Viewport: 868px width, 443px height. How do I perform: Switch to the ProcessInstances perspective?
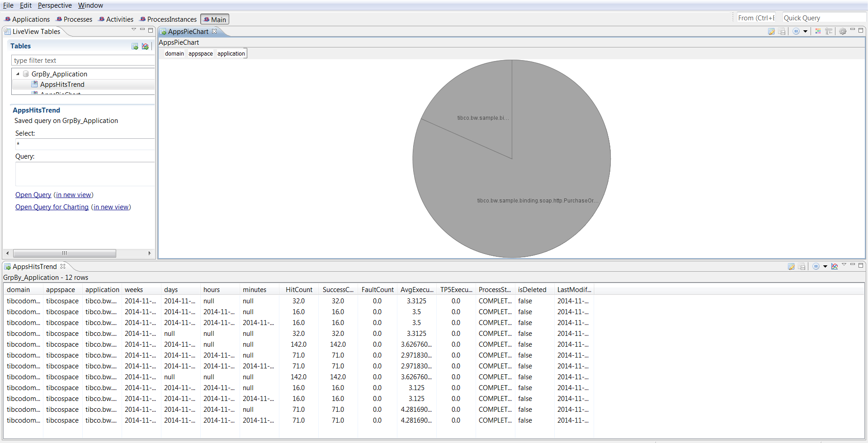click(x=168, y=19)
